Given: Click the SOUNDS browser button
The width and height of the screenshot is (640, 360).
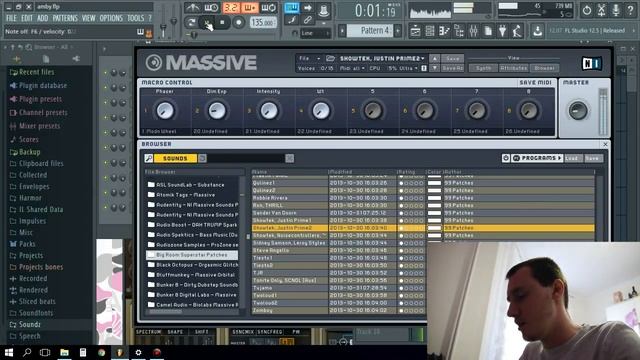Looking at the screenshot, I should tap(175, 158).
